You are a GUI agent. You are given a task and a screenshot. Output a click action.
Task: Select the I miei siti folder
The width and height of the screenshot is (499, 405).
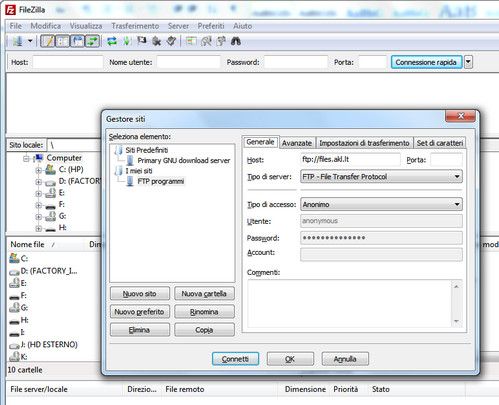[139, 171]
